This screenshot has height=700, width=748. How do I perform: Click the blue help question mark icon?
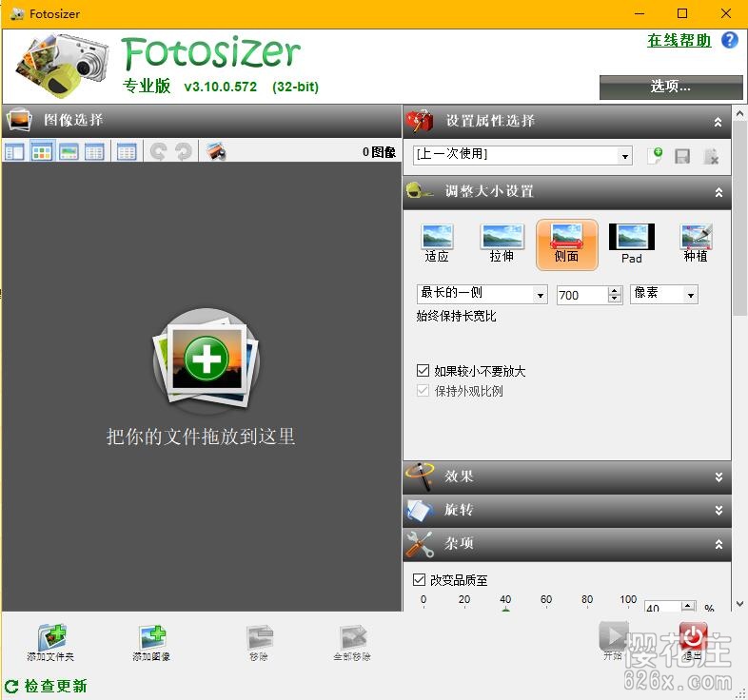[x=729, y=40]
